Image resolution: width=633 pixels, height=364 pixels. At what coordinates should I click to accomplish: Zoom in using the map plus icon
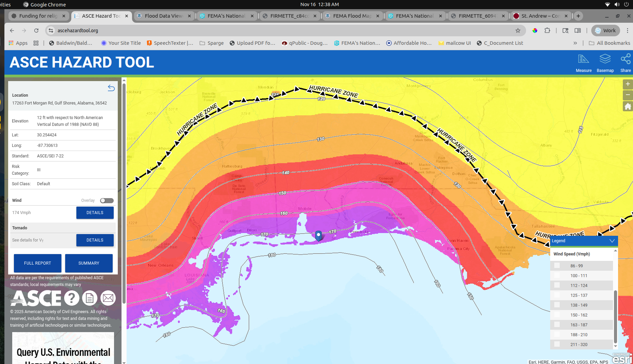pyautogui.click(x=628, y=84)
